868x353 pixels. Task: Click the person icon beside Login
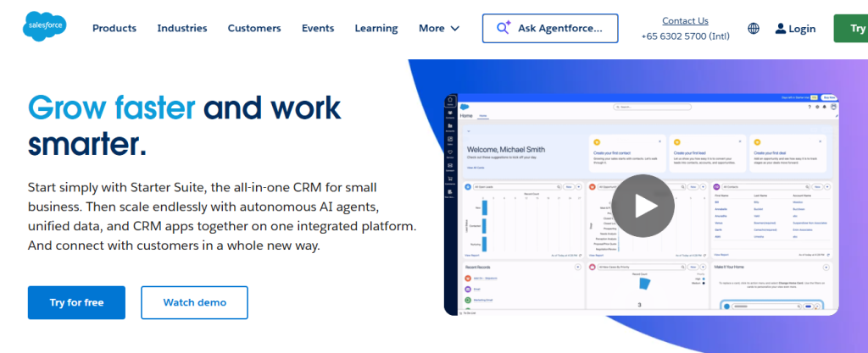(x=780, y=29)
